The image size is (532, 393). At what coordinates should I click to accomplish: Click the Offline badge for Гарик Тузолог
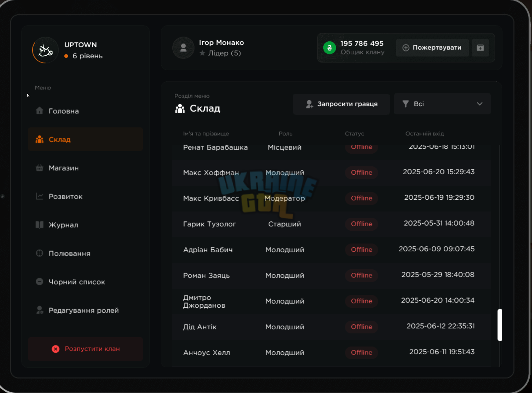coord(361,224)
